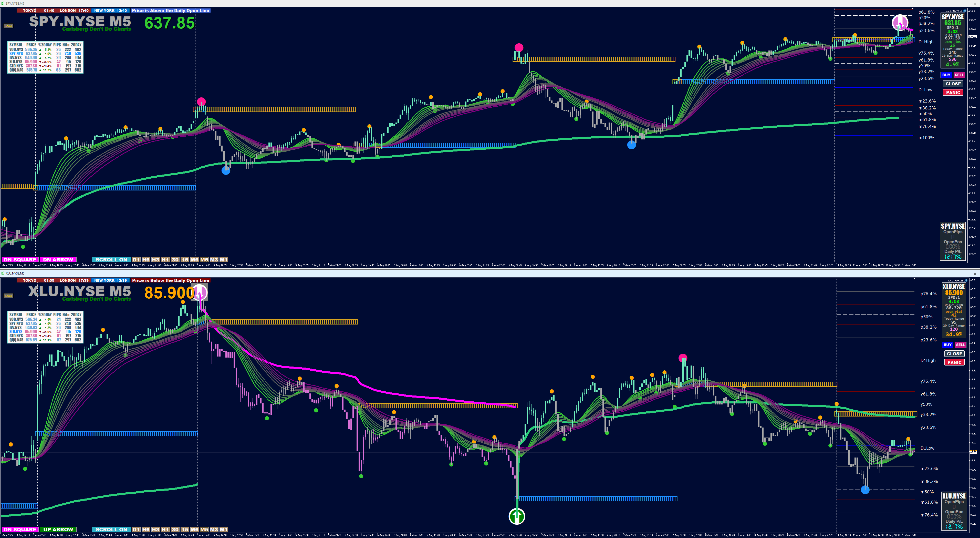
Task: Select the M1 timeframe on the SPY chart
Action: [224, 260]
